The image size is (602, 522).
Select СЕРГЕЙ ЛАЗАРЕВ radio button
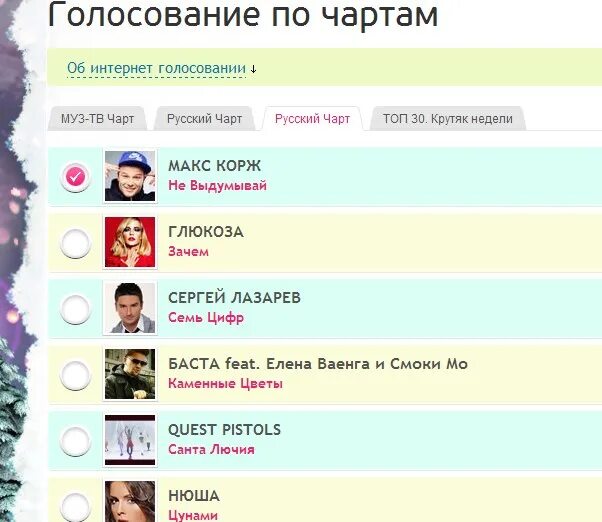(75, 309)
